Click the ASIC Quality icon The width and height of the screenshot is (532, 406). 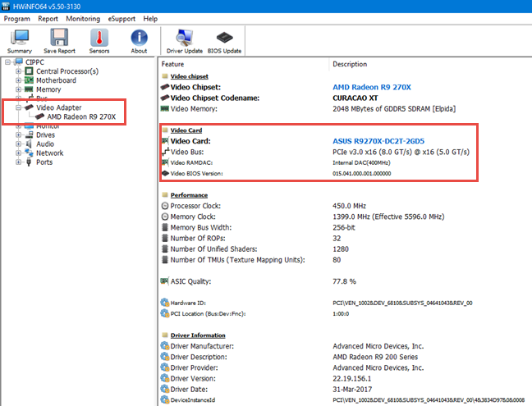(164, 281)
